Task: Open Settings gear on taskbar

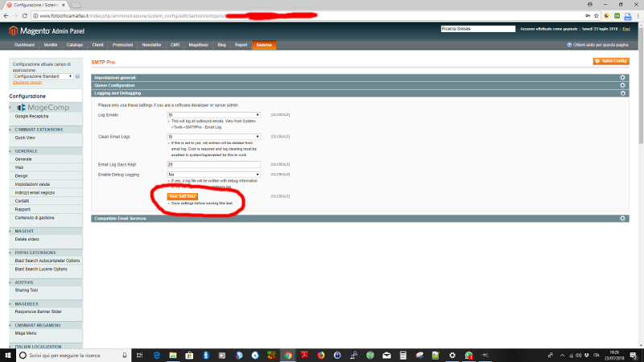Action: [452, 356]
